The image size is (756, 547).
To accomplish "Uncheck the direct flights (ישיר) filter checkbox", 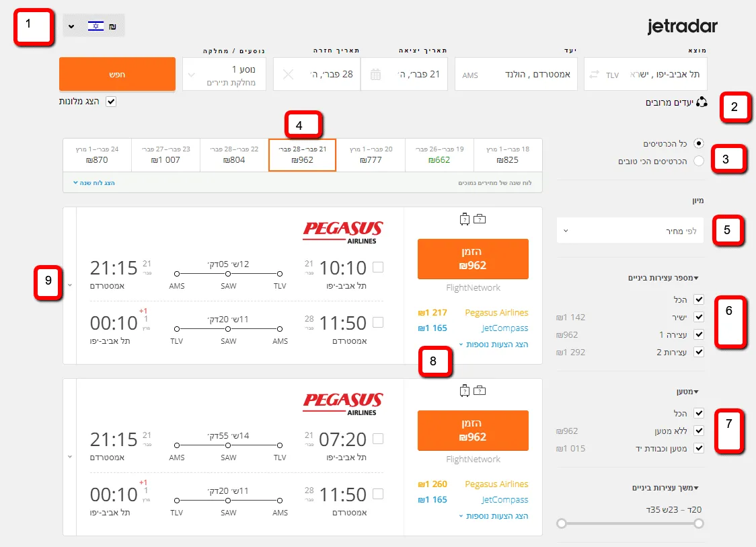I will point(699,318).
